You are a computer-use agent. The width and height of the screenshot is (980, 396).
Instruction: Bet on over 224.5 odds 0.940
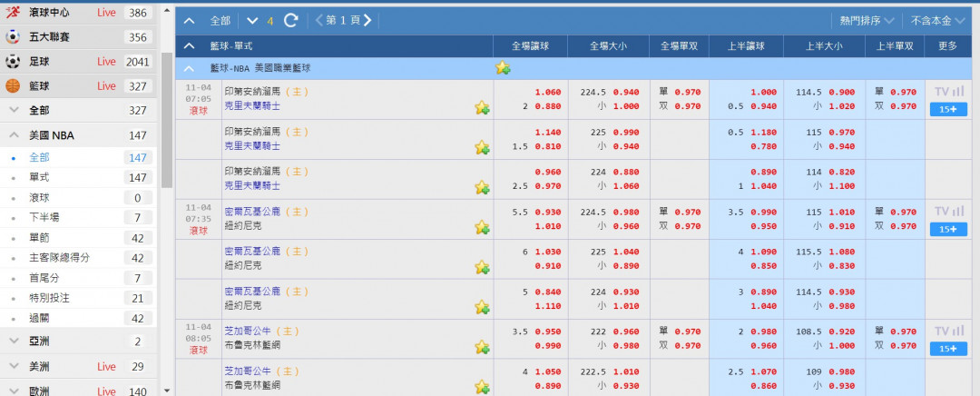click(625, 92)
